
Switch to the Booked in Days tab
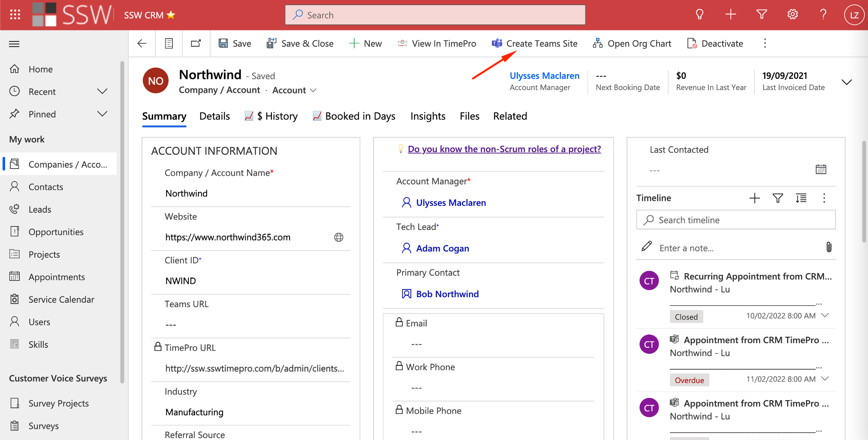point(354,116)
